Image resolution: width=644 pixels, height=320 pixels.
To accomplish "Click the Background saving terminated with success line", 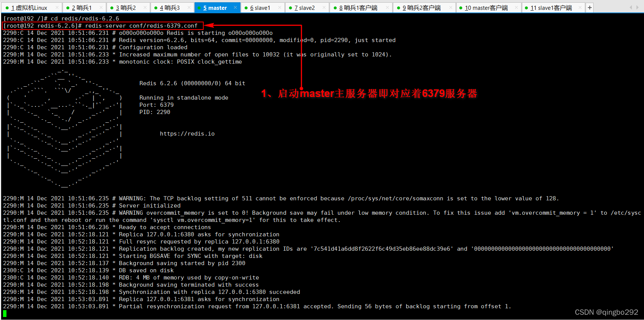I will 131,285.
